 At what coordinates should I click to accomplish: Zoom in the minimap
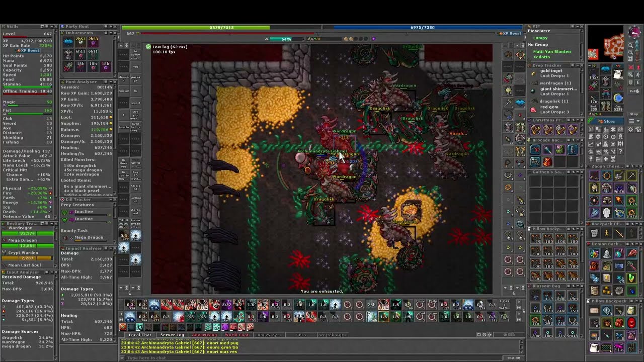(x=631, y=52)
